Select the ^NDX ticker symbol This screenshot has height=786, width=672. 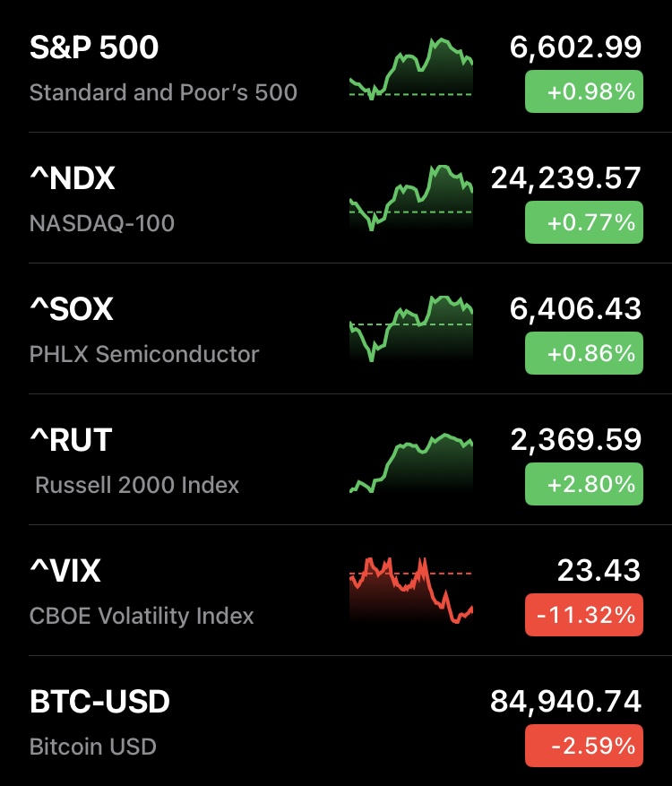[x=73, y=179]
